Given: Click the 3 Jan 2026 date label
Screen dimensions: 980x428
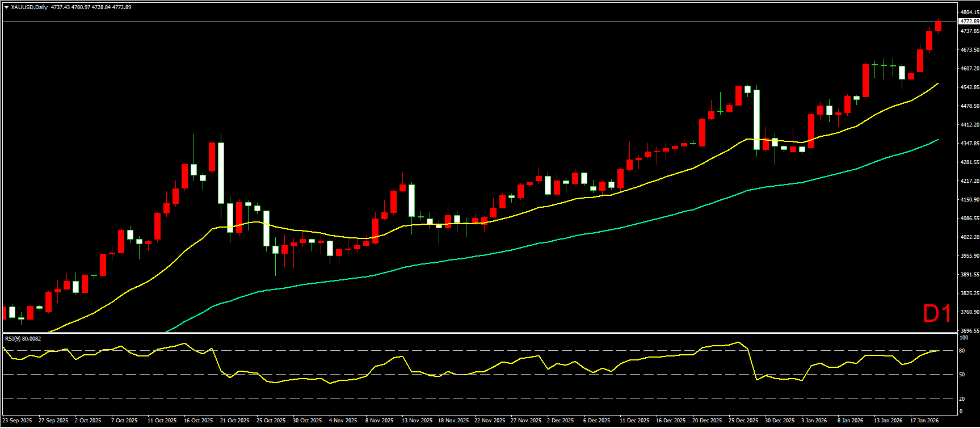Looking at the screenshot, I should coord(814,421).
